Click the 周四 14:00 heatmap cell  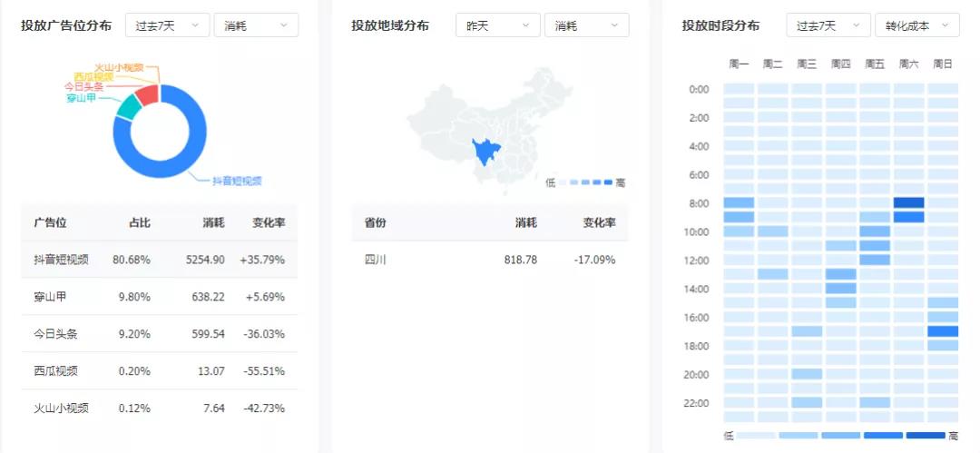click(841, 289)
